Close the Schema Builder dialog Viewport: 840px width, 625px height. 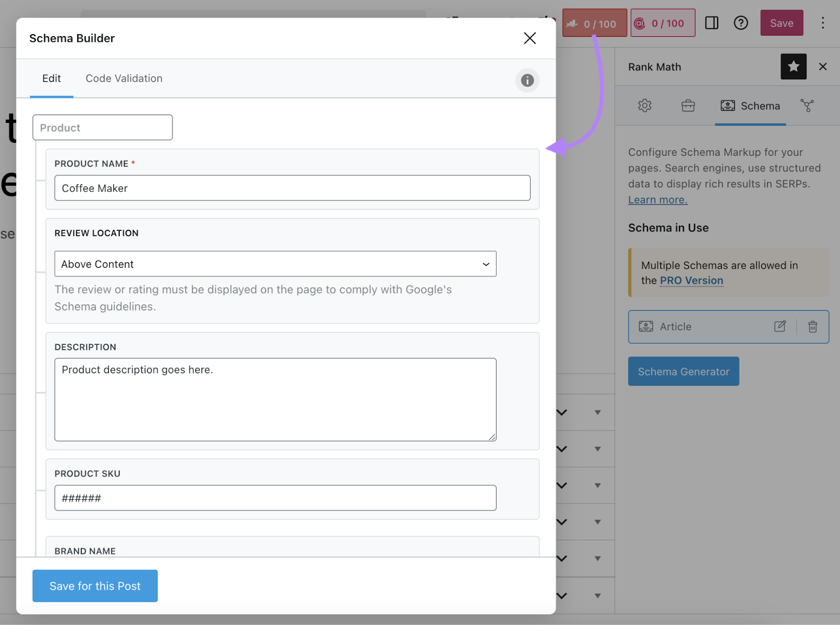click(x=530, y=38)
